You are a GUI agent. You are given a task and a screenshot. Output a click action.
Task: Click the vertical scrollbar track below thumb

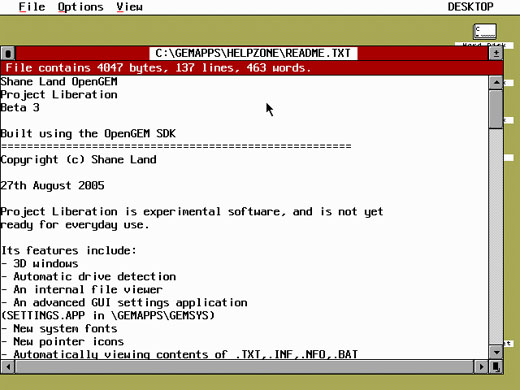coord(496,237)
